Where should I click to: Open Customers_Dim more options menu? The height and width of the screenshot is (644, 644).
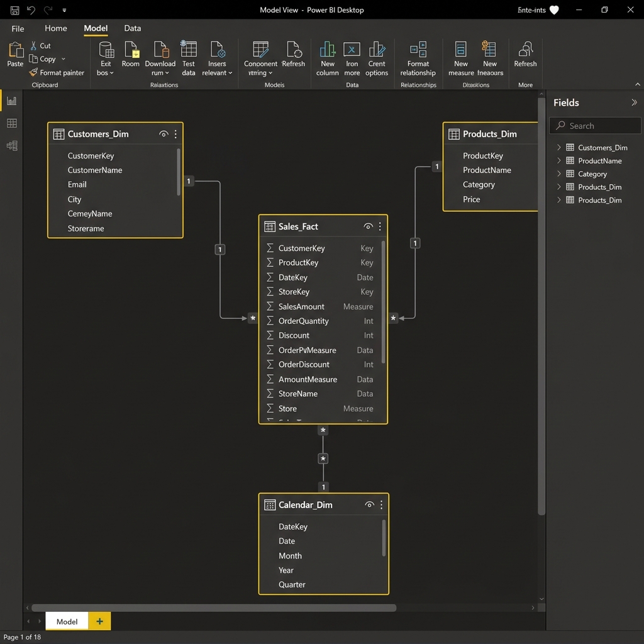(x=175, y=134)
